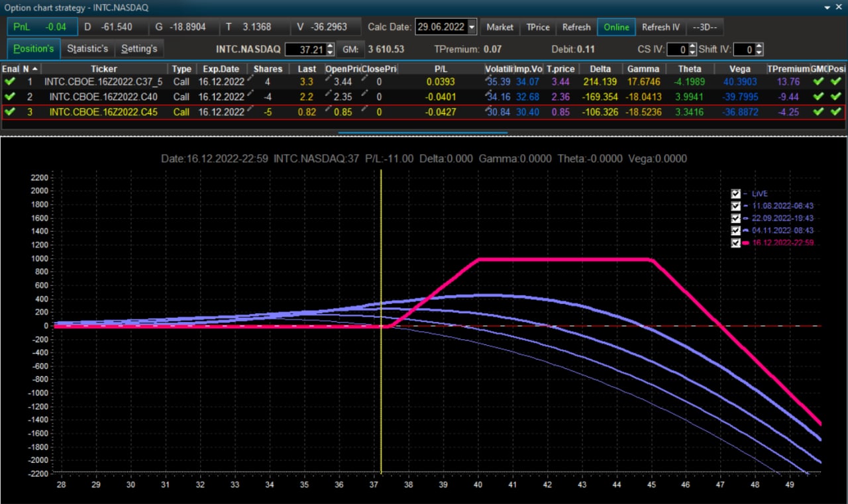
Task: Open the Calc Date dropdown
Action: tap(472, 27)
